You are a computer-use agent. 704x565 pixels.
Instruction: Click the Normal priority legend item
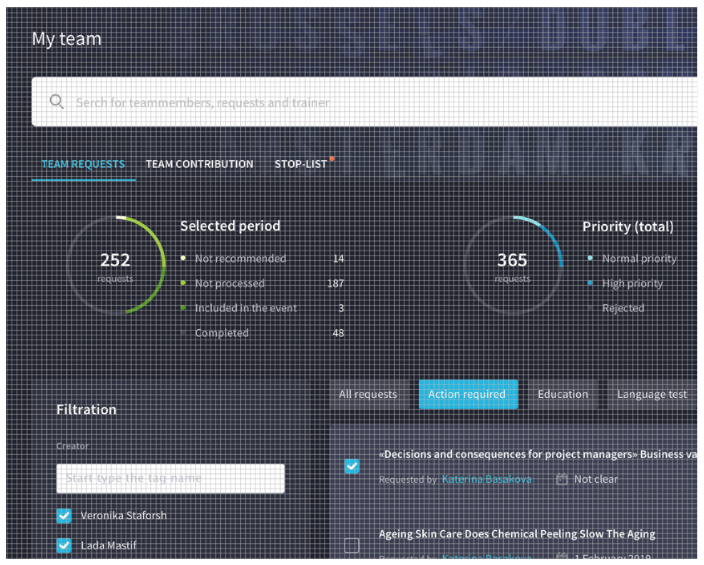[x=639, y=259]
